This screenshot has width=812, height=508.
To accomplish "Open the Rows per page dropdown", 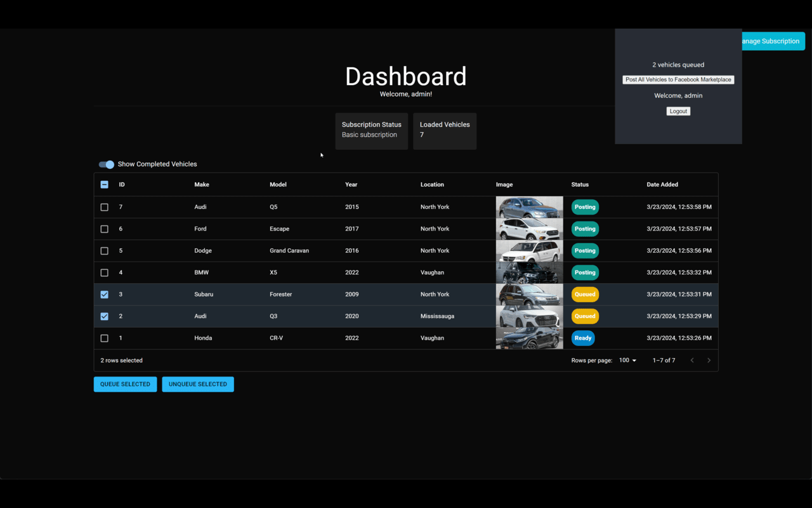I will click(x=627, y=361).
